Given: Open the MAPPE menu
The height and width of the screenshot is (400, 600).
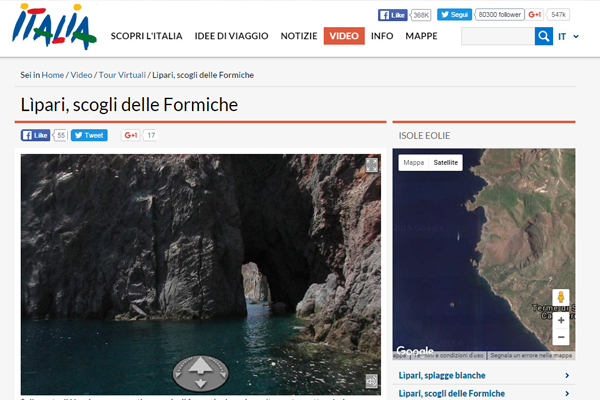Looking at the screenshot, I should coord(421,36).
